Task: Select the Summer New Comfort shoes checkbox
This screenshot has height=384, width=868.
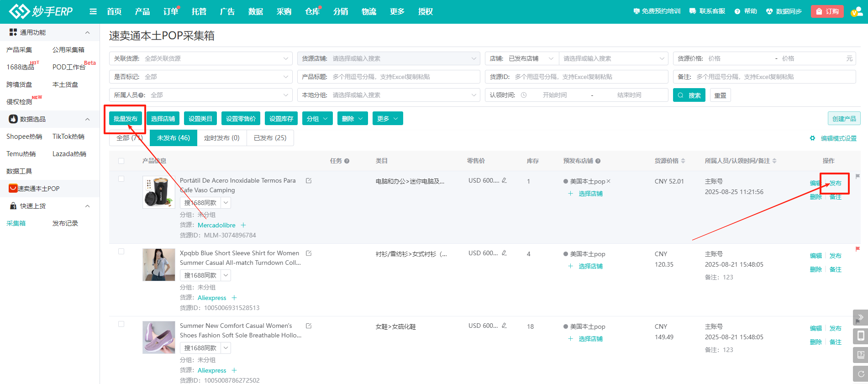Action: [x=121, y=324]
